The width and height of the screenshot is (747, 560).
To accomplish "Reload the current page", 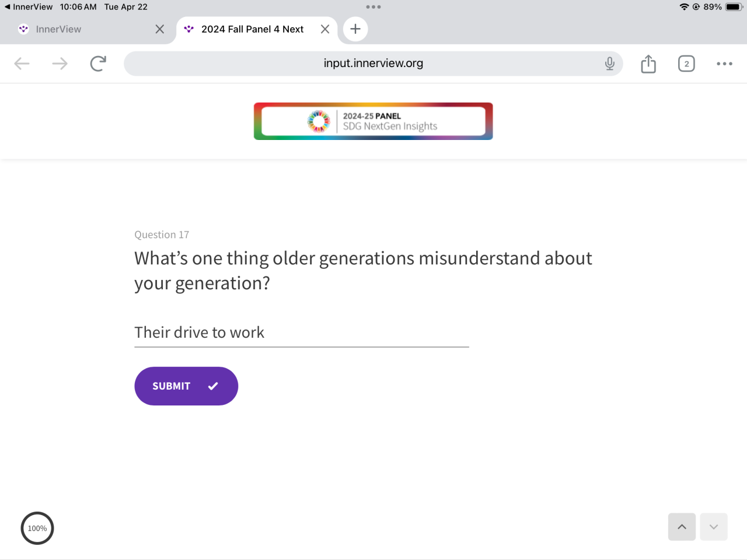I will [x=98, y=64].
